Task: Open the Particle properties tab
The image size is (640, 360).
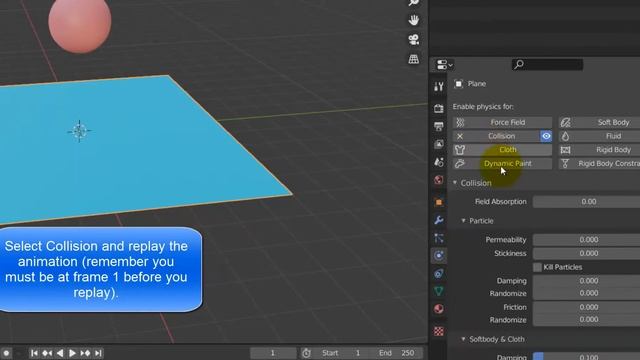Action: 439,238
